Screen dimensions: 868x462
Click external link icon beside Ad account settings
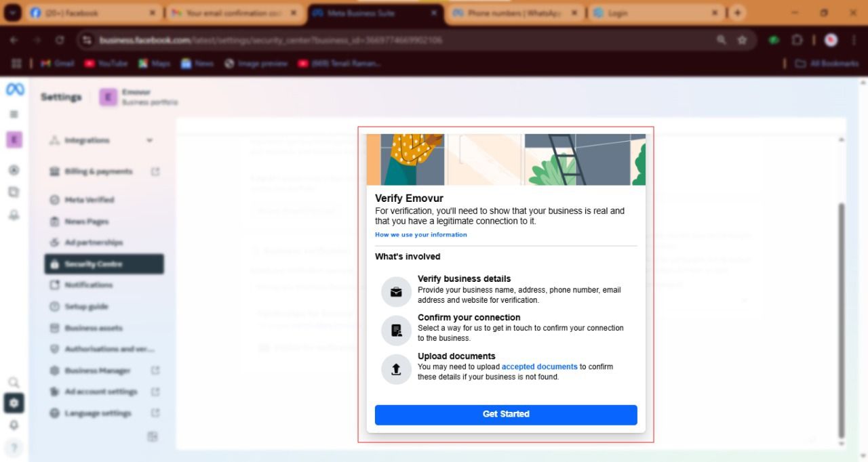(x=155, y=392)
